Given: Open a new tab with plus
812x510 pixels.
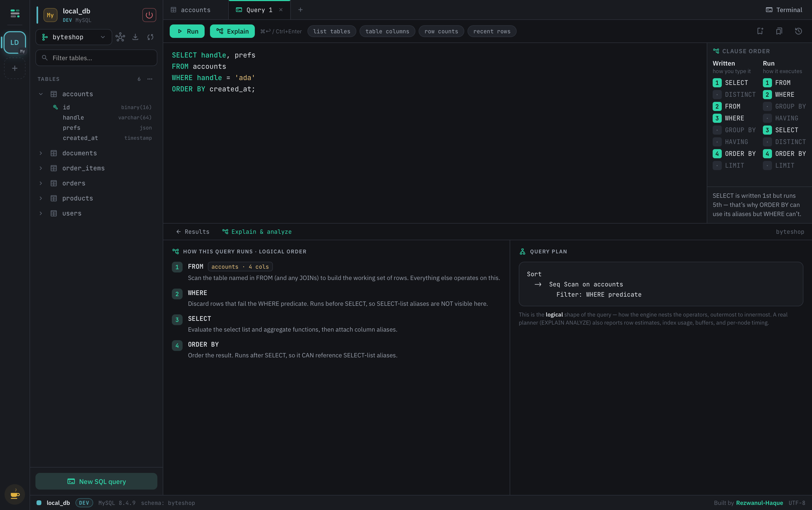Looking at the screenshot, I should [x=300, y=10].
